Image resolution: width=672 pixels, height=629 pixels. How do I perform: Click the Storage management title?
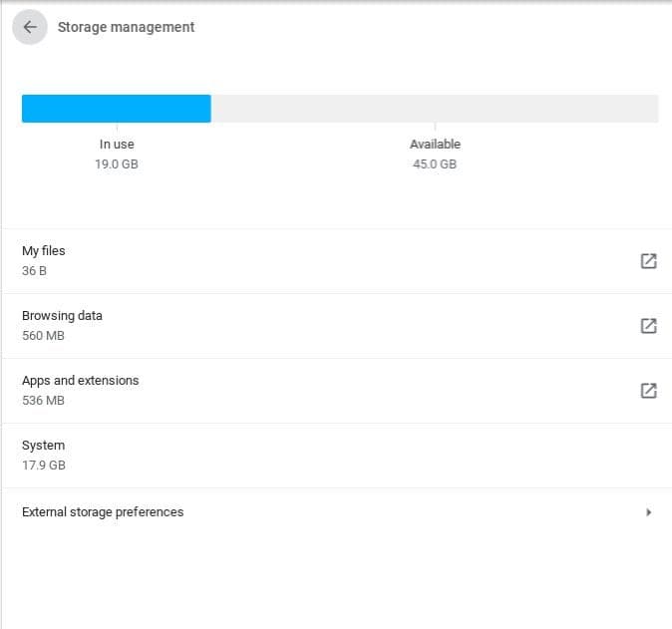126,27
